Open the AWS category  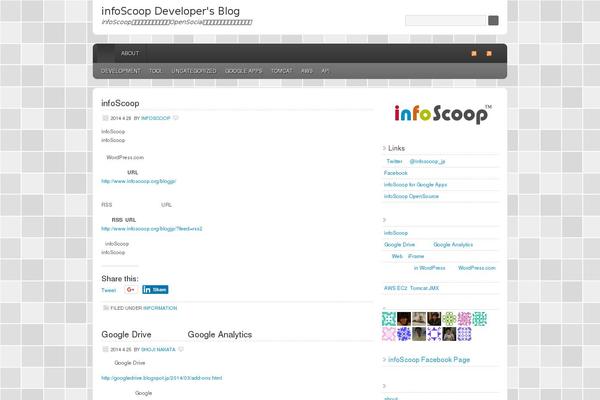coord(307,71)
